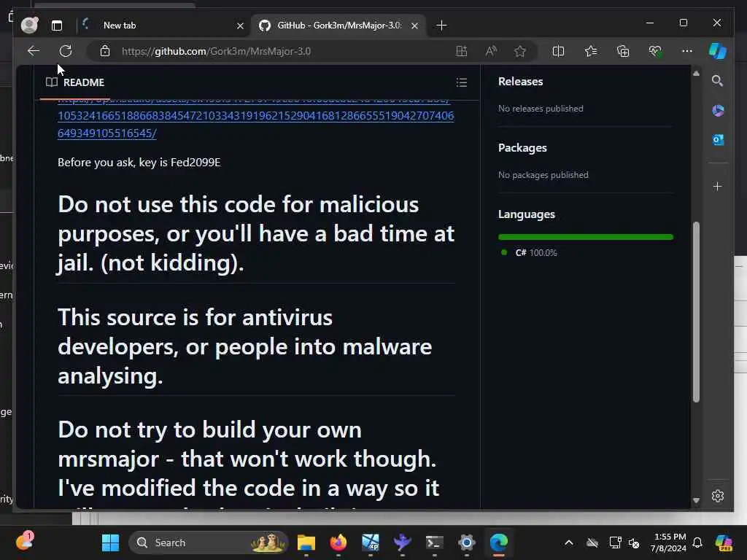Open Microsoft 365 sidebar app
This screenshot has height=560, width=747.
coord(718,111)
